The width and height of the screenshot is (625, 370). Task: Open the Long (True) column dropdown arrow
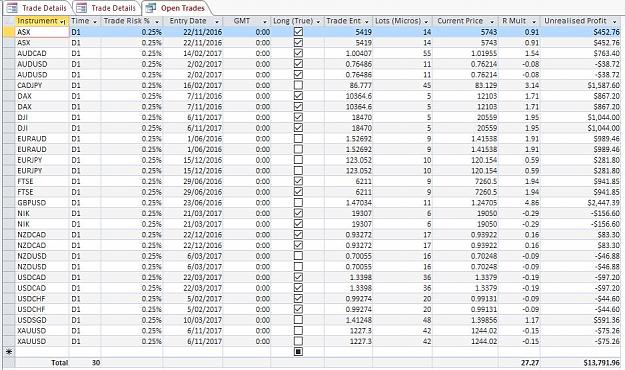point(318,22)
